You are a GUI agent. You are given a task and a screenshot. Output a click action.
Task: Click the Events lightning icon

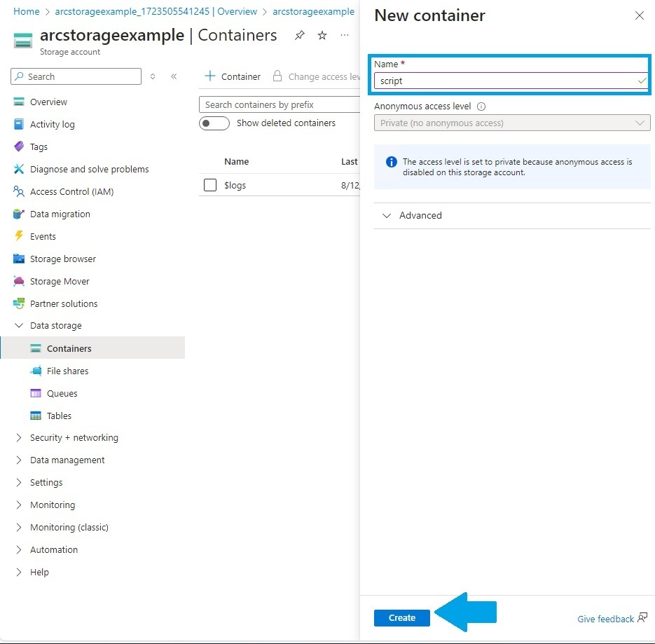click(x=19, y=236)
